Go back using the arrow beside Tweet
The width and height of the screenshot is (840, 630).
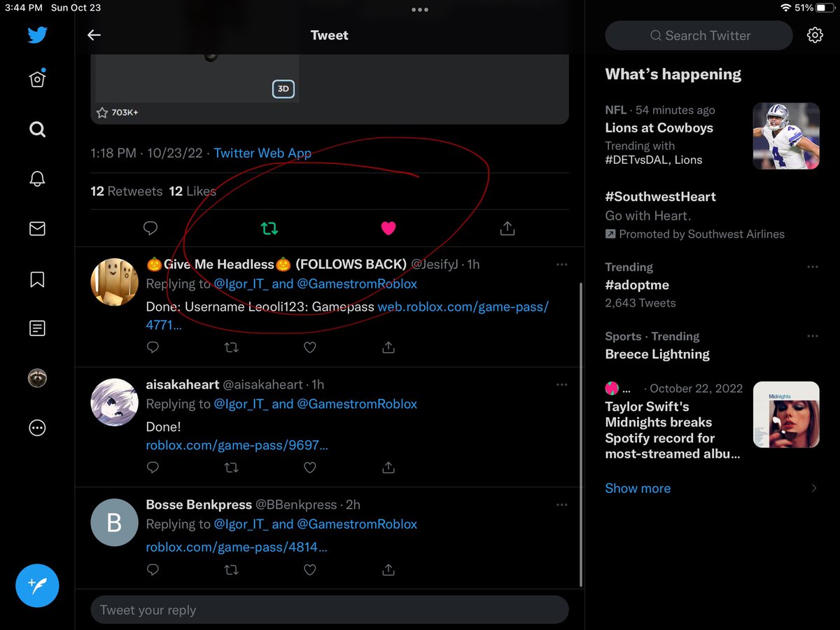(94, 35)
